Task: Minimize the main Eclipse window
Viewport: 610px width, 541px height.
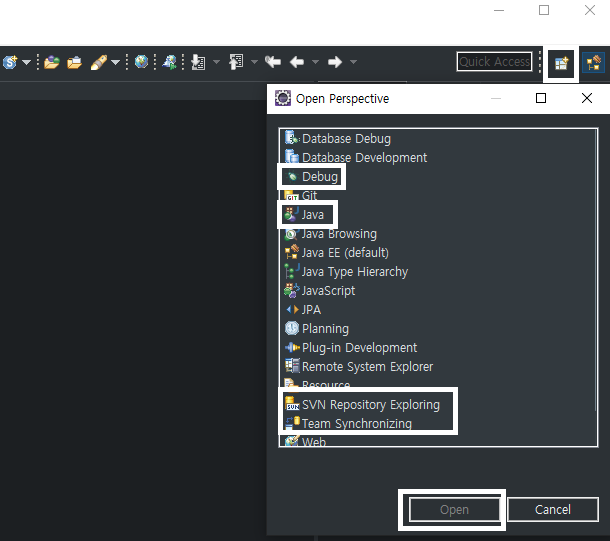Action: [x=499, y=11]
